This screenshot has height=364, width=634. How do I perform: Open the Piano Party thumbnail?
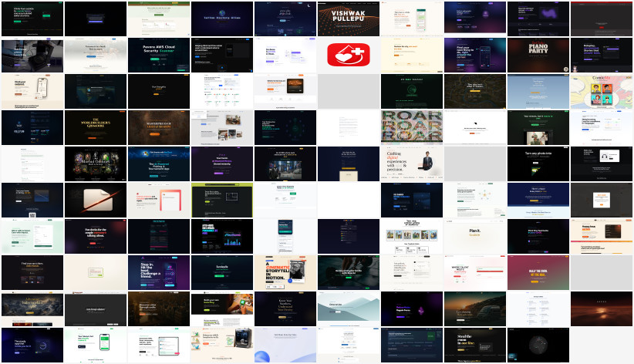pos(538,55)
